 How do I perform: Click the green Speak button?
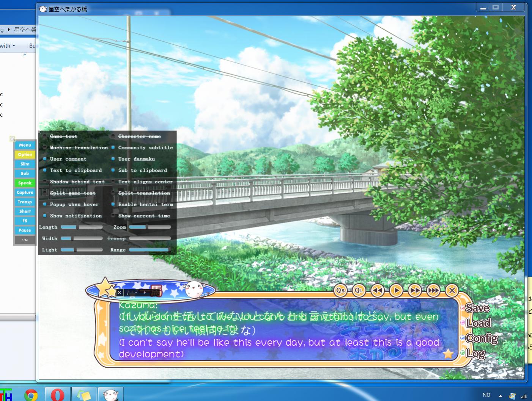click(x=25, y=183)
